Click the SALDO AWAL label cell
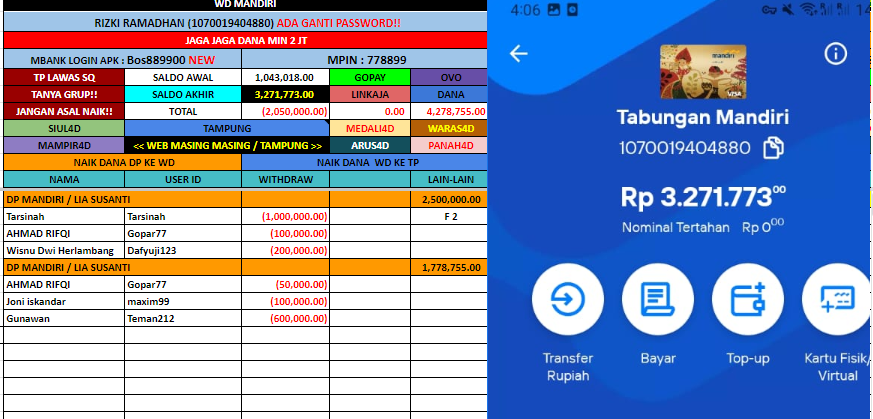Image resolution: width=873 pixels, height=419 pixels. coord(183,77)
